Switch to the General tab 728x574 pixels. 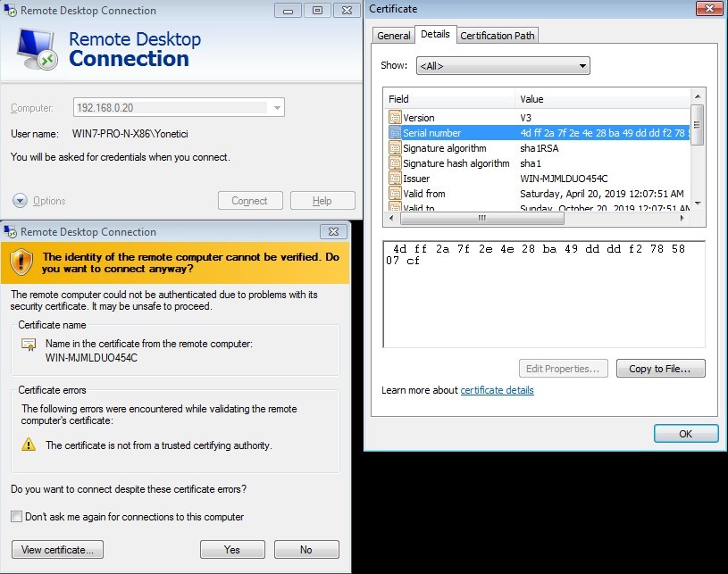coord(393,36)
